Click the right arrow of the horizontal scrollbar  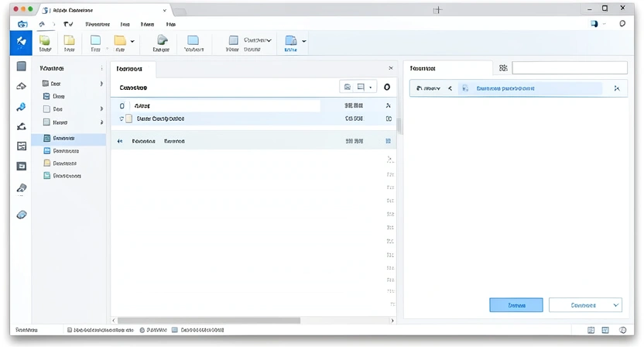click(392, 321)
